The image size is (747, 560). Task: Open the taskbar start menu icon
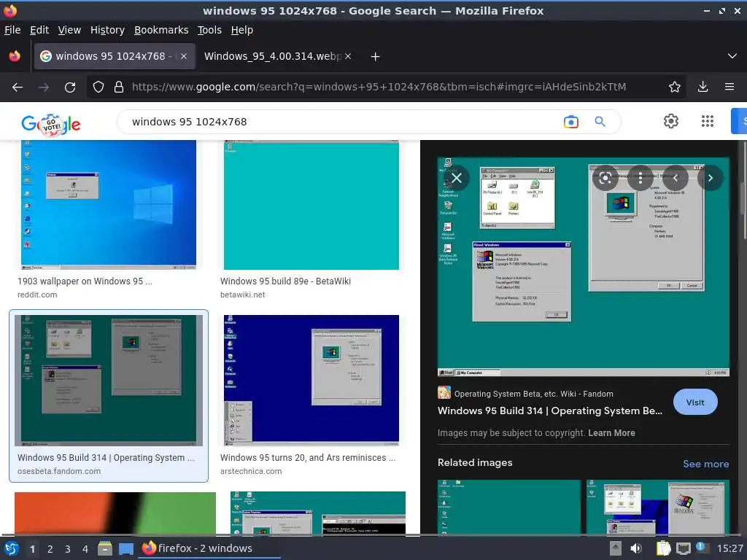pyautogui.click(x=12, y=548)
